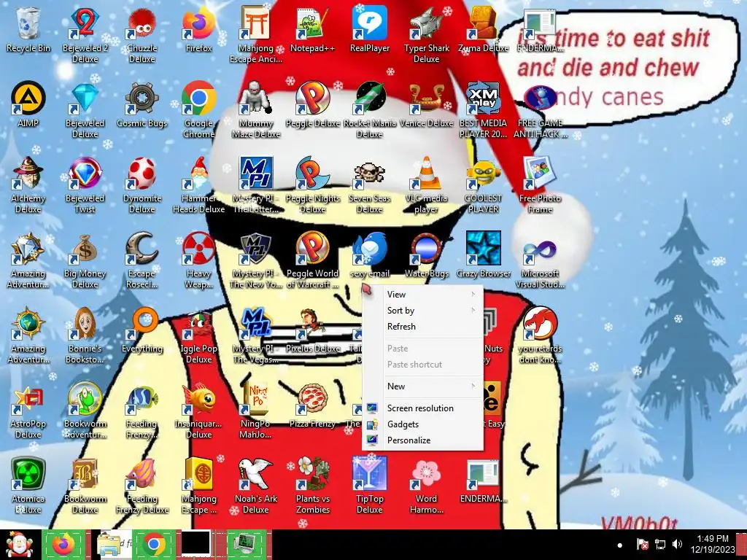Expand the New submenu
This screenshot has height=560, width=747.
click(x=422, y=386)
